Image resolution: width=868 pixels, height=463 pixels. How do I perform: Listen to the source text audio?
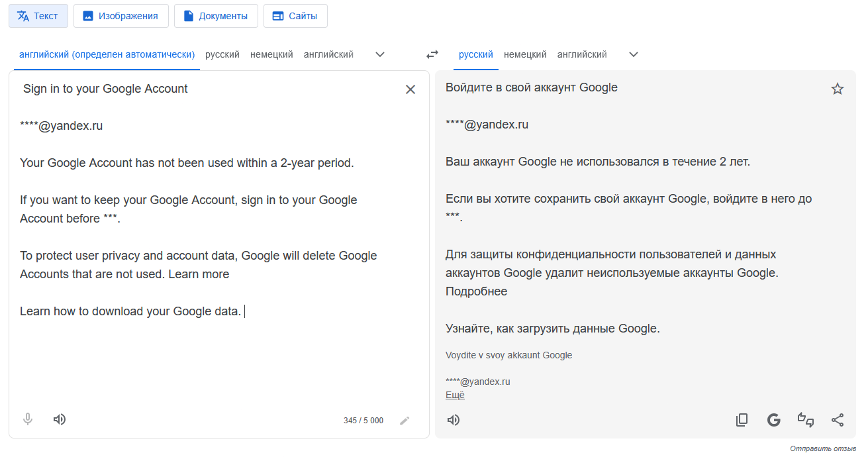pos(60,419)
